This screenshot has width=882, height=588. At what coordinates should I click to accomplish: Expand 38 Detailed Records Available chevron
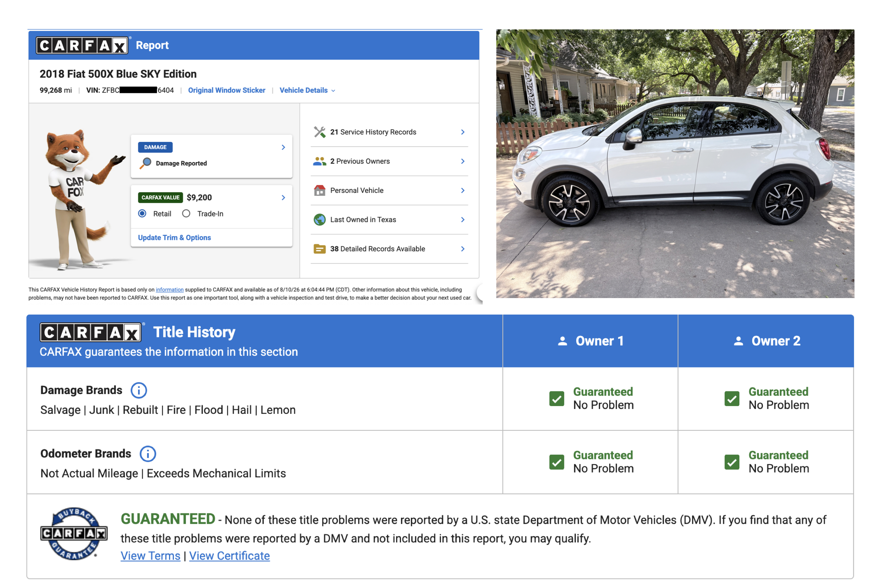pyautogui.click(x=463, y=249)
